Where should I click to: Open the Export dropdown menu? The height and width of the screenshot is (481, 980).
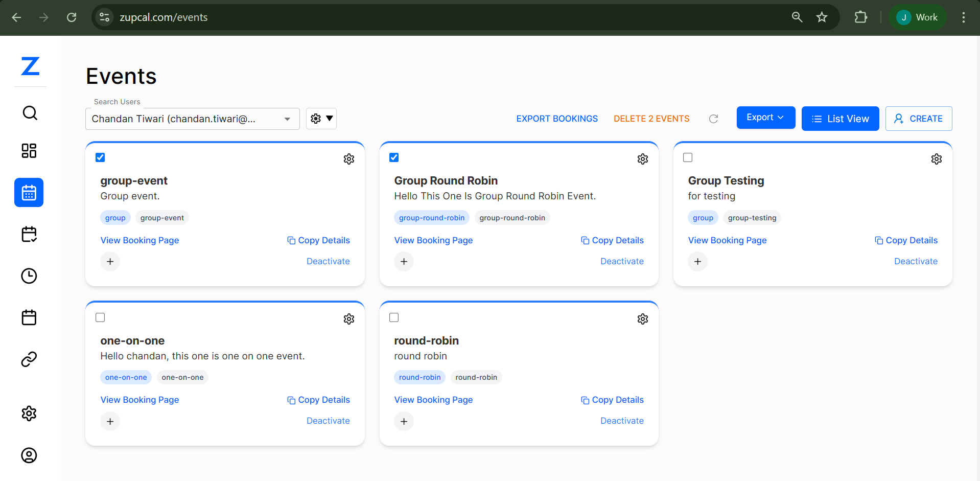[x=765, y=118]
